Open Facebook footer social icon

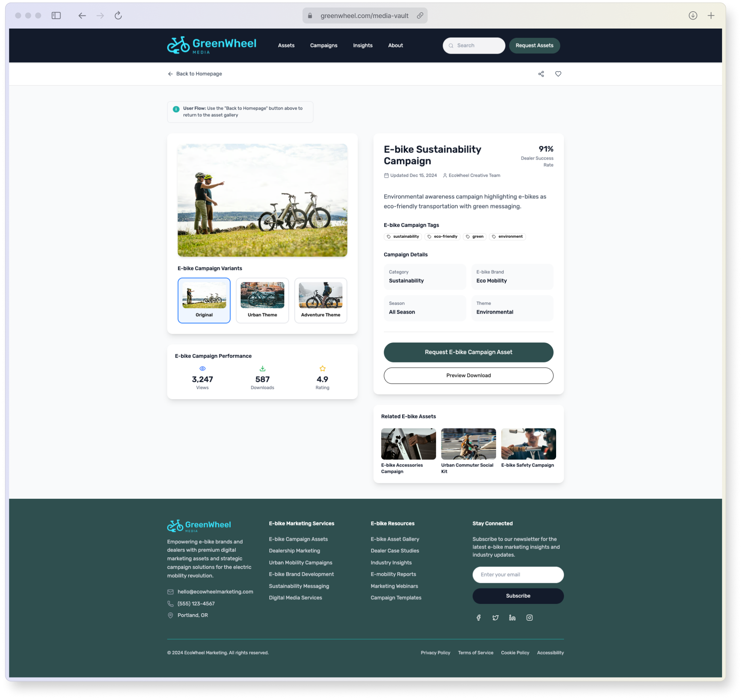478,618
